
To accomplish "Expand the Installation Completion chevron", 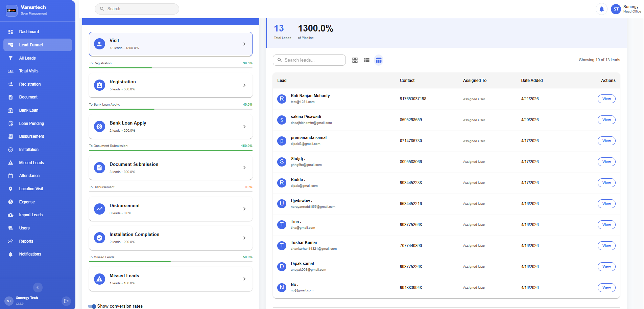I will (244, 238).
